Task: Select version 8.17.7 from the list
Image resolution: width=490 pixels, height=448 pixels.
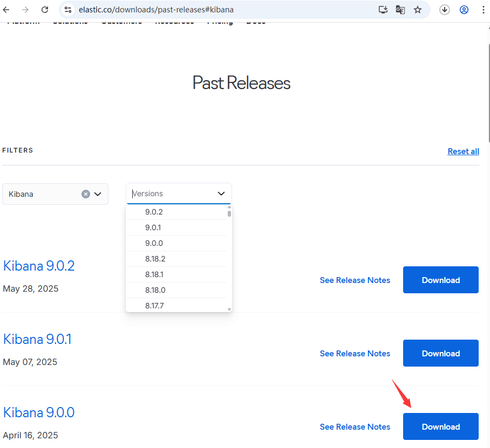Action: (176, 305)
